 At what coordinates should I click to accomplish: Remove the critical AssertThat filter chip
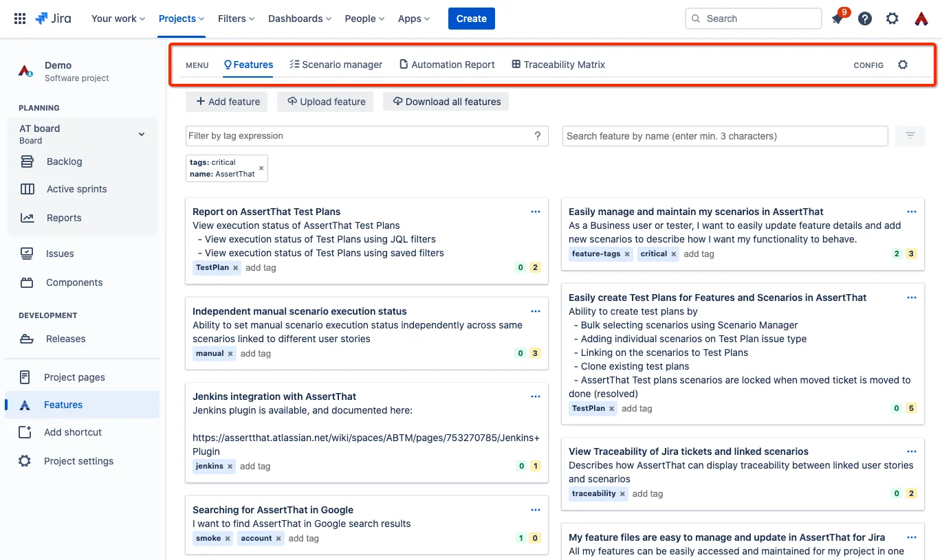coord(261,168)
